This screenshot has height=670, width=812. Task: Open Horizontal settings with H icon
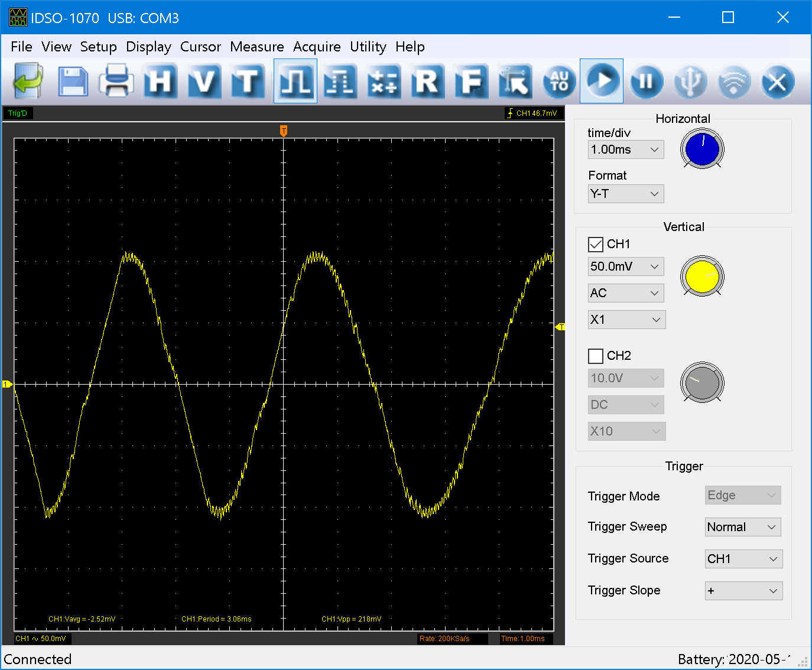tap(161, 81)
